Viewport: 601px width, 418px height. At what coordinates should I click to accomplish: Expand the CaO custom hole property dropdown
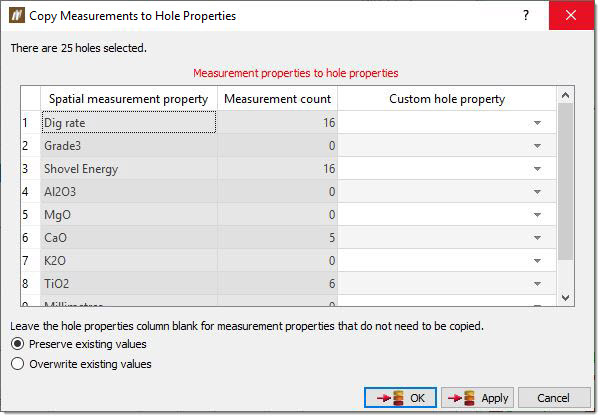537,238
